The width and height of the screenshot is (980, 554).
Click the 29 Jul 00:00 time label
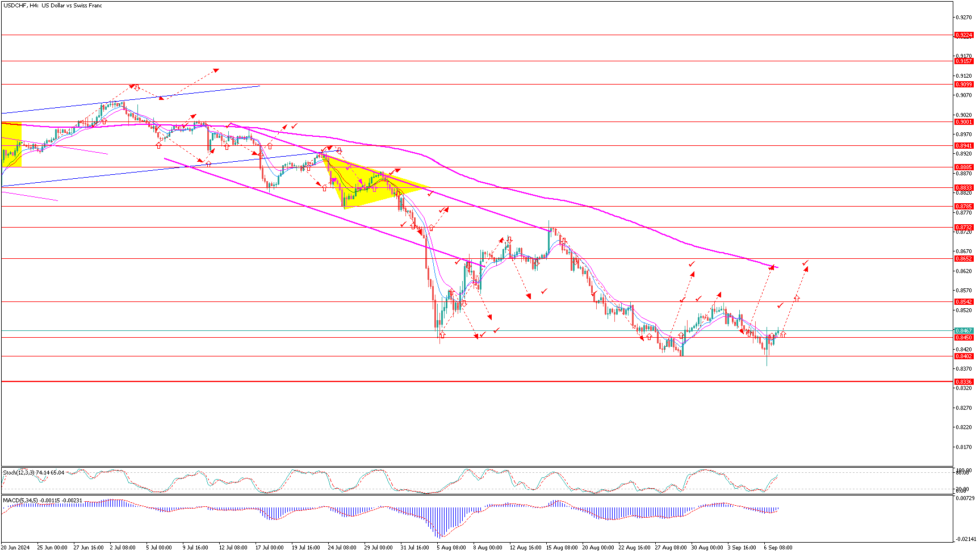pyautogui.click(x=379, y=548)
